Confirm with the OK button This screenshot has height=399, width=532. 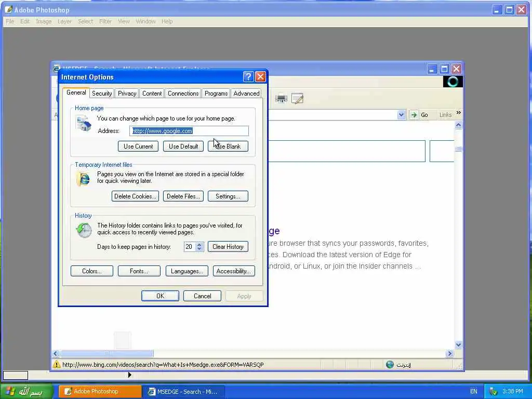coord(160,296)
